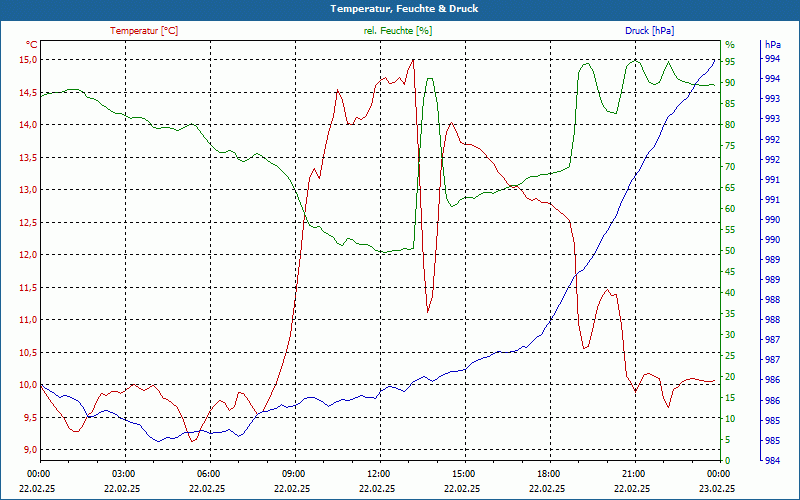
Task: Click the chart title 'Temperatur, Feuchte & Druck'
Action: [x=404, y=9]
